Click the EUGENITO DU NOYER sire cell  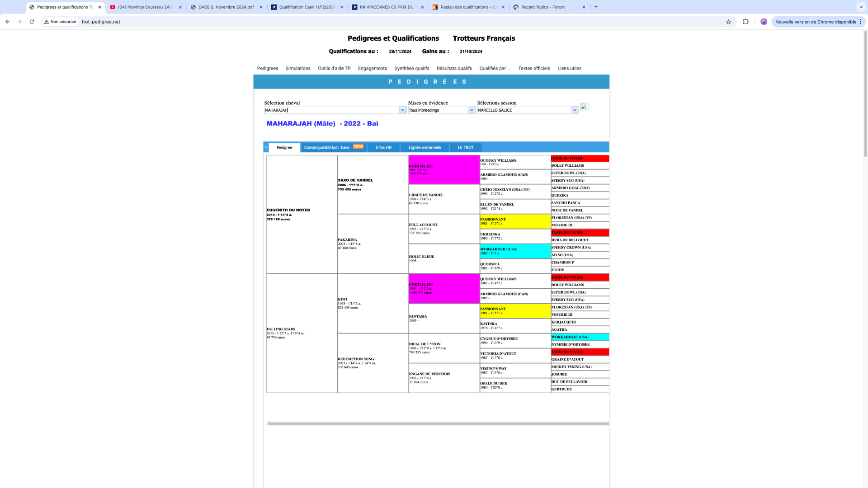click(x=302, y=214)
